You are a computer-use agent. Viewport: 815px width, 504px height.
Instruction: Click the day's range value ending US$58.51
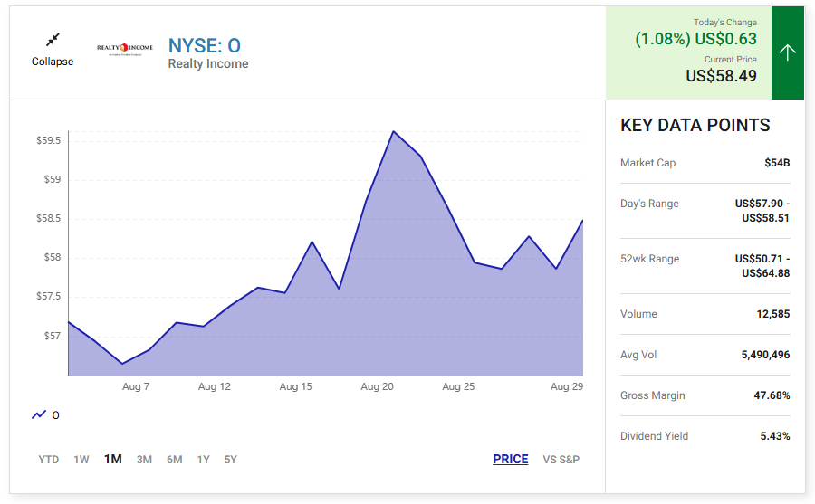coord(762,211)
